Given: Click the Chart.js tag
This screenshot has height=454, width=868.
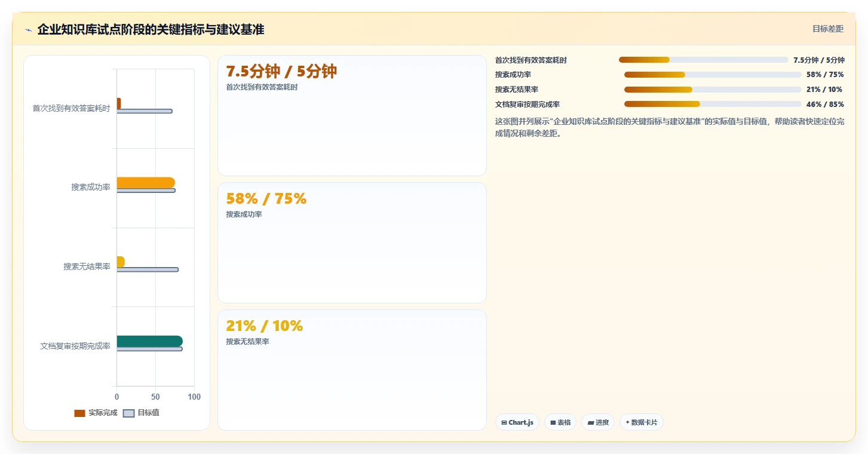Looking at the screenshot, I should point(517,422).
